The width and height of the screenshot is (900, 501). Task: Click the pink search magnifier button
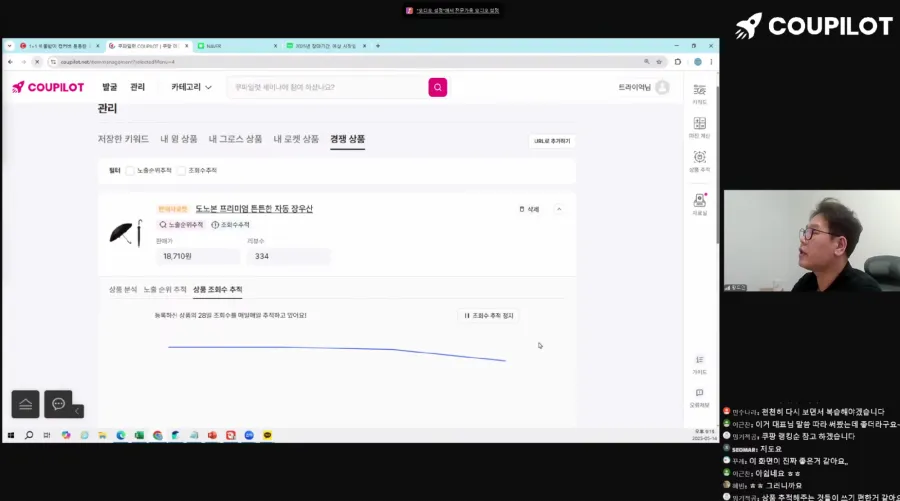(x=437, y=87)
